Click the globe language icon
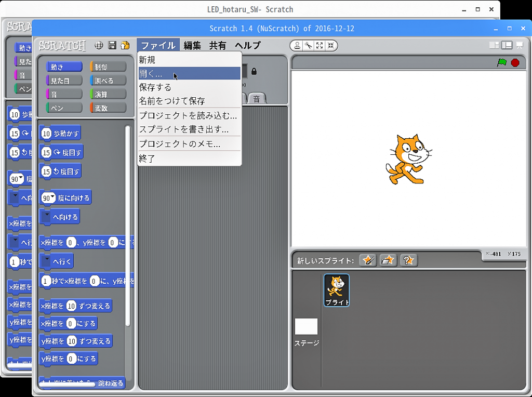This screenshot has width=532, height=397. tap(99, 46)
